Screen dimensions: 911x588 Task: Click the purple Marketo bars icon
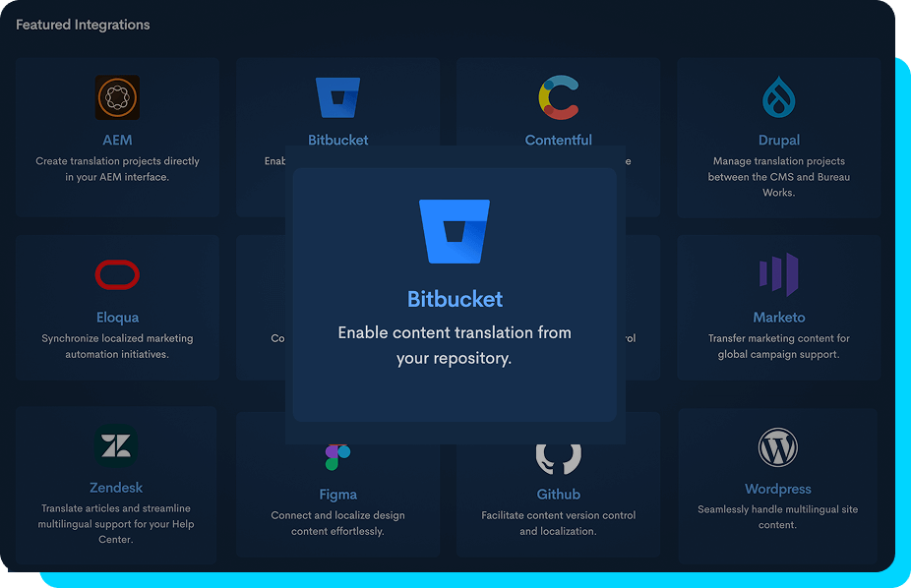point(778,274)
